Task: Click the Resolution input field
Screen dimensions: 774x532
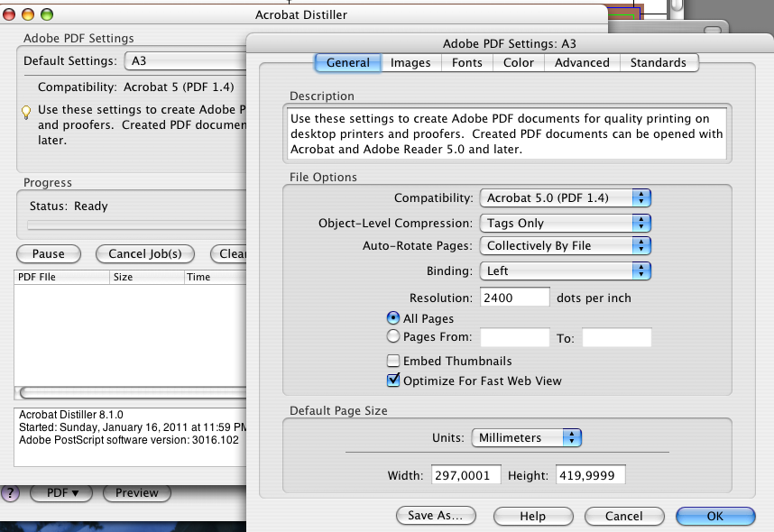Action: (515, 297)
